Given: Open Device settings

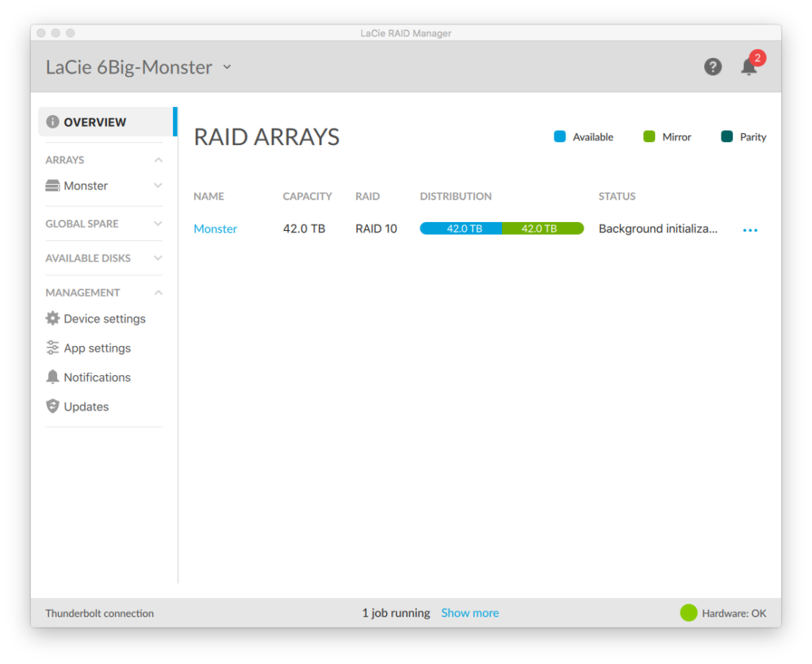Looking at the screenshot, I should point(105,319).
